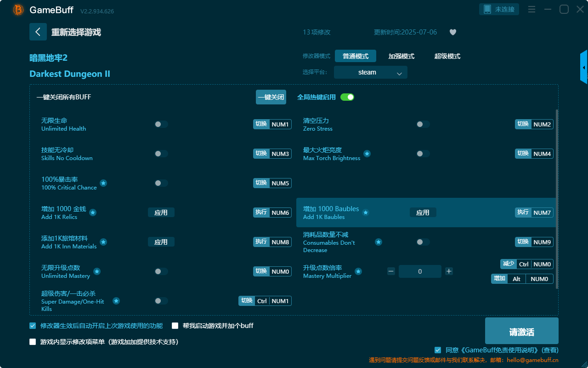588x368 pixels.
Task: Click NUM6 hotkey for Add 1K Relics
Action: coord(272,213)
